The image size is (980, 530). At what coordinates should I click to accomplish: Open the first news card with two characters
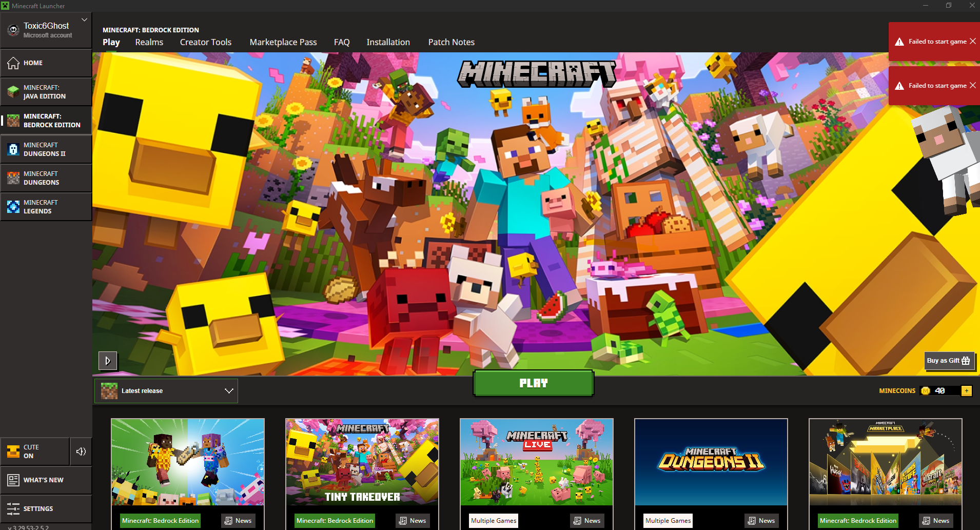click(x=188, y=462)
